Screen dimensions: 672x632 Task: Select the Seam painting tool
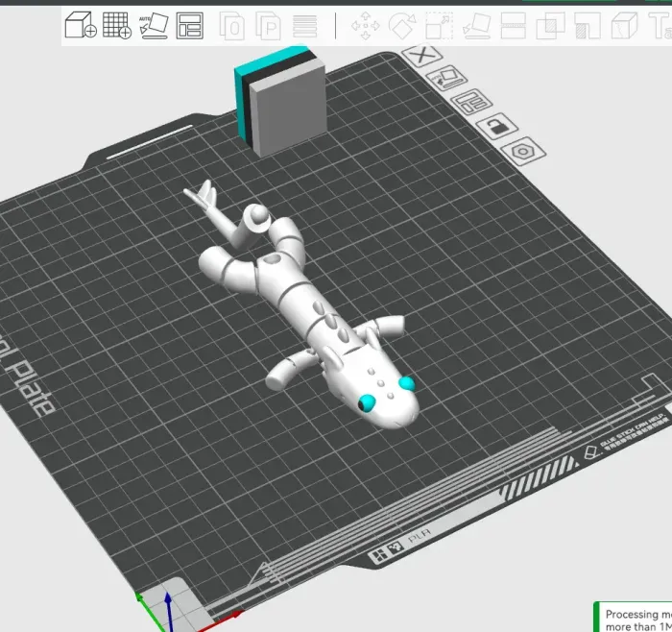pyautogui.click(x=624, y=26)
